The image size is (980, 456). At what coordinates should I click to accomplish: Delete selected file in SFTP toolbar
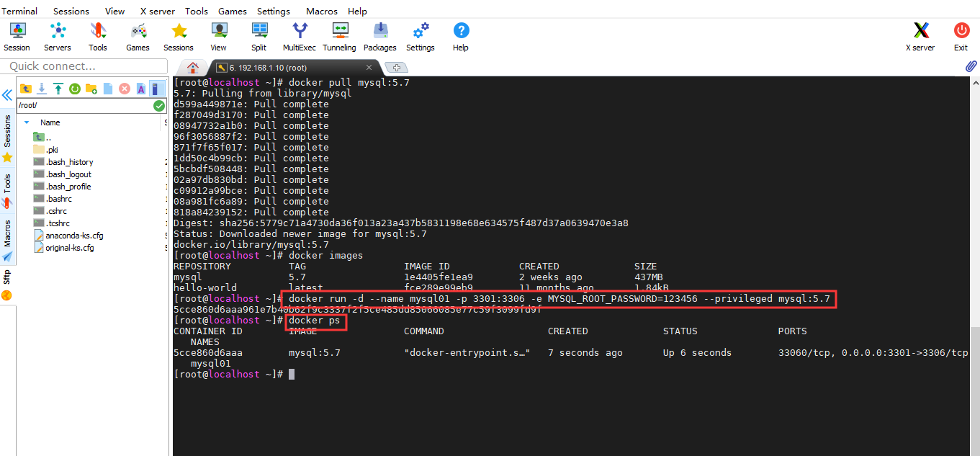(x=125, y=89)
